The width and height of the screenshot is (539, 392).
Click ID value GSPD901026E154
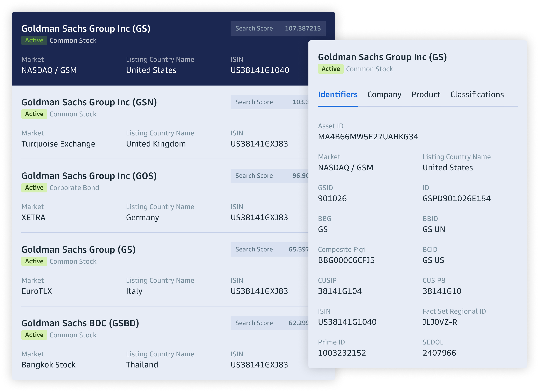point(457,199)
